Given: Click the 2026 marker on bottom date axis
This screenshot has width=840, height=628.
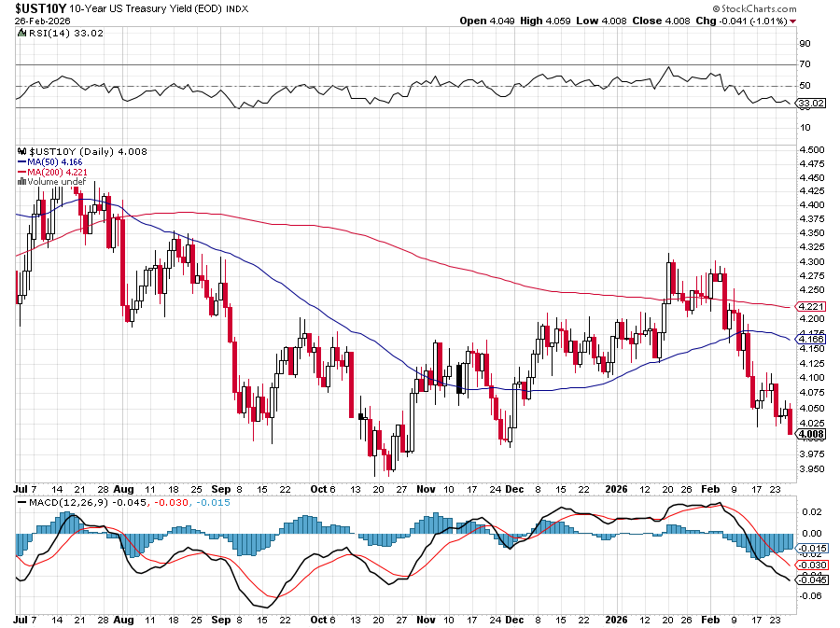Looking at the screenshot, I should point(617,619).
